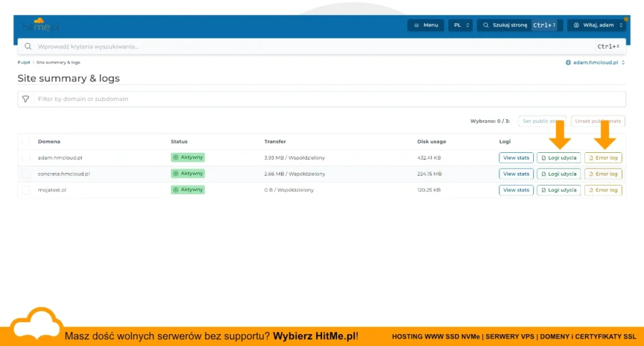644x346 pixels.
Task: Open Error log for adam.hmcloud.pl
Action: [x=603, y=158]
